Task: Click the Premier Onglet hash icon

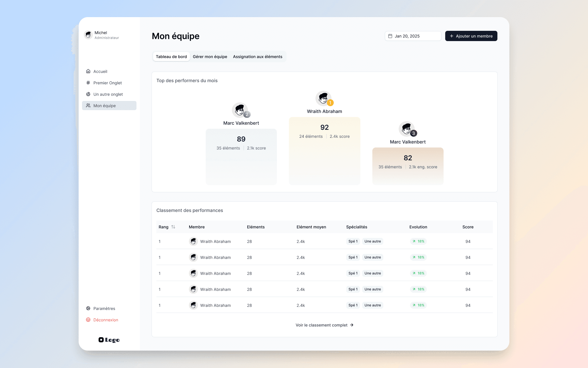Action: pos(88,83)
